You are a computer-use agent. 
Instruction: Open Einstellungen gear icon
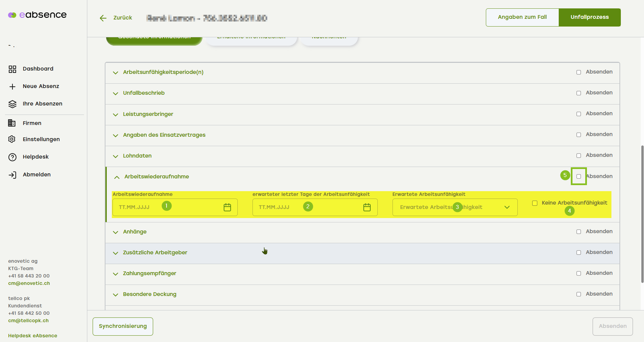click(x=12, y=139)
